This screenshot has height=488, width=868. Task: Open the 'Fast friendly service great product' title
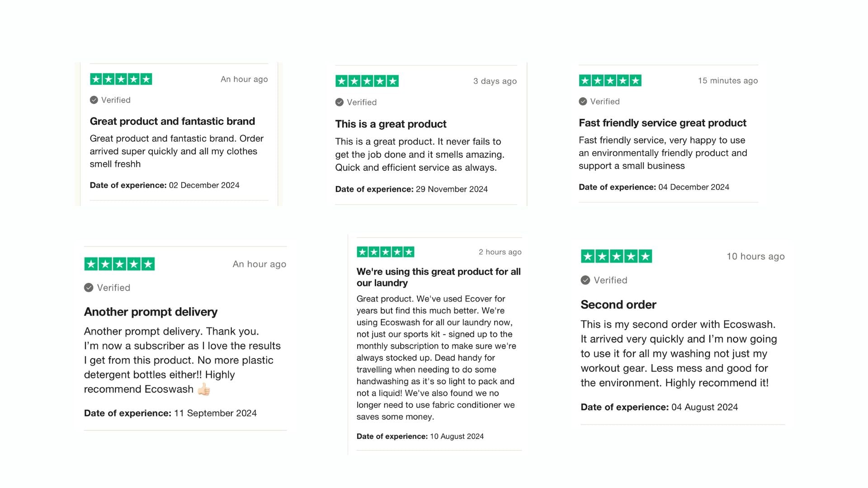[x=662, y=123]
